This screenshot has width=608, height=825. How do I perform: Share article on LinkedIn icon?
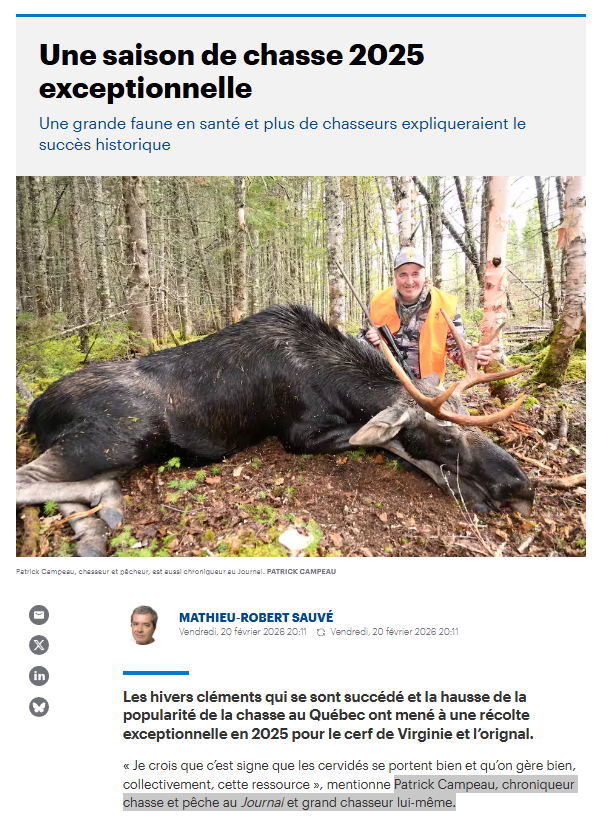(x=39, y=676)
